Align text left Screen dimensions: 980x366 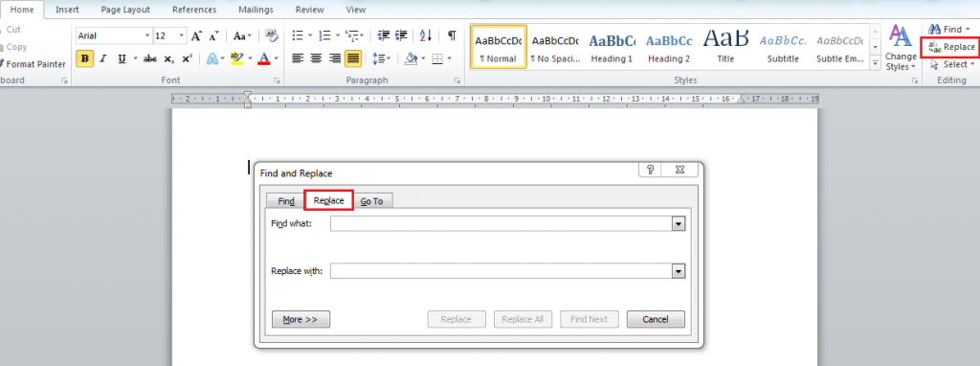point(298,58)
